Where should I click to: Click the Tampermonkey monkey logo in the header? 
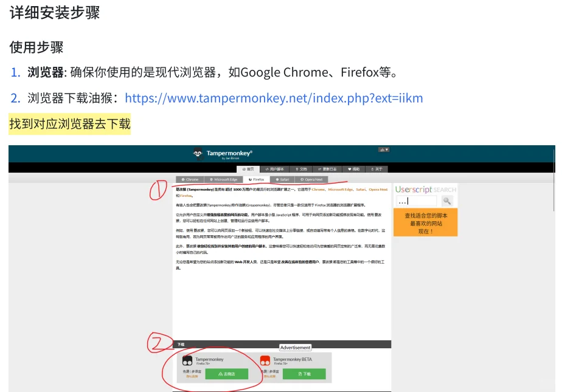click(x=196, y=153)
